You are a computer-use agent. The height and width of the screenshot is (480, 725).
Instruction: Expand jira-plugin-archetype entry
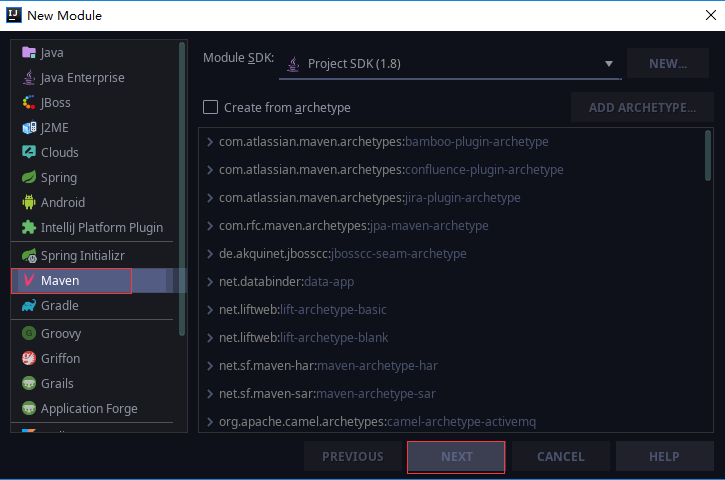point(210,197)
